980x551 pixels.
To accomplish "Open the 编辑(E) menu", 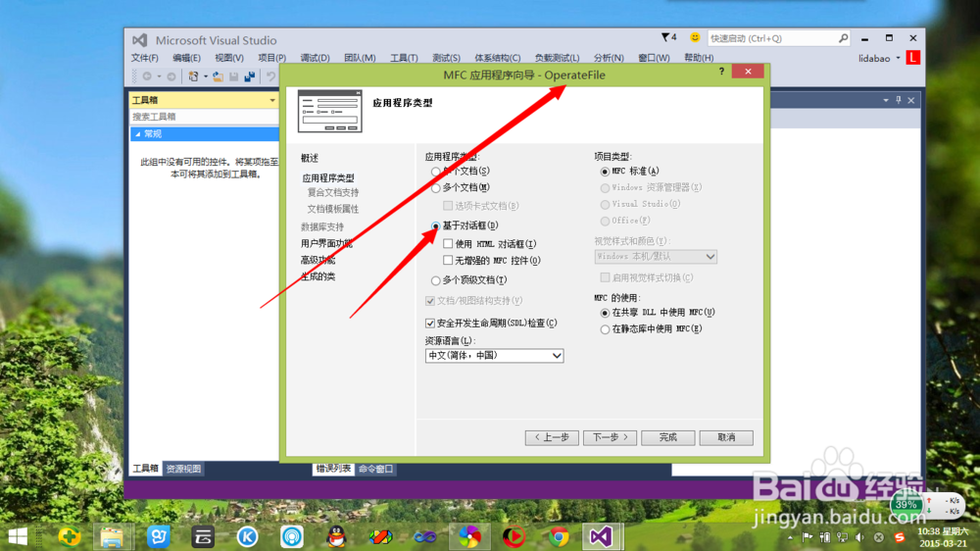I will 186,58.
